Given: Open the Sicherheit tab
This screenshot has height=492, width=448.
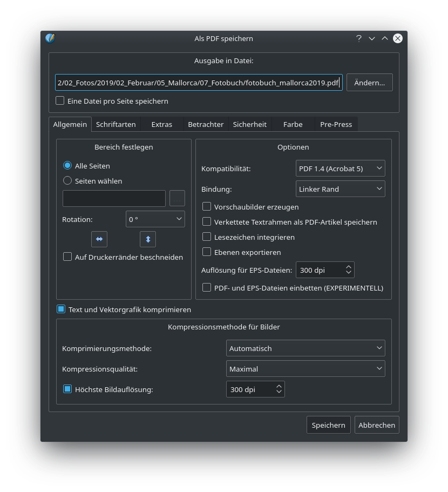Looking at the screenshot, I should [x=249, y=124].
